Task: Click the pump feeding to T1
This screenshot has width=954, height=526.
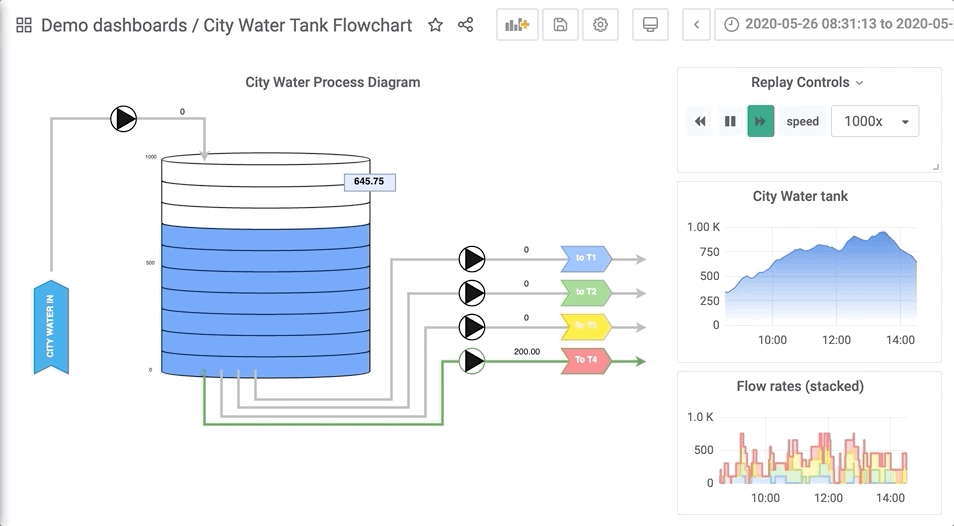Action: (472, 259)
